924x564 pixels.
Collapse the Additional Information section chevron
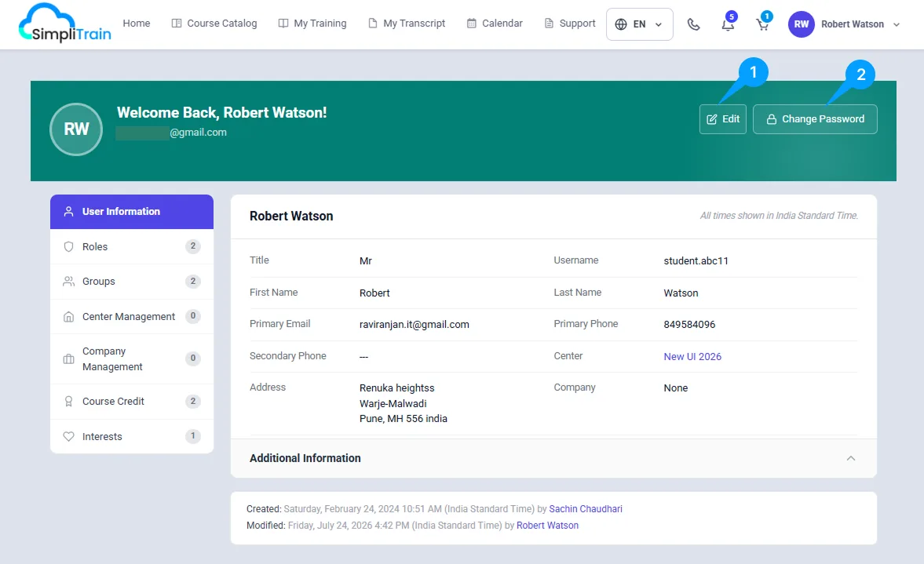point(851,458)
